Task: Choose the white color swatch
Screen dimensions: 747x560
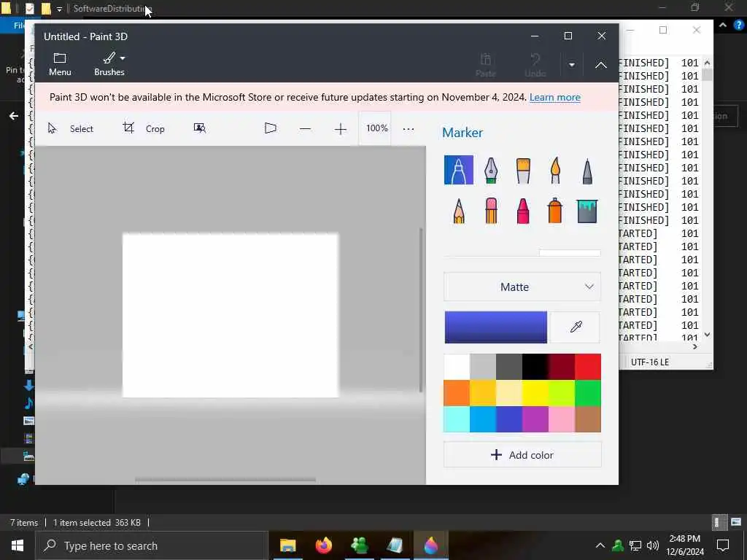Action: pyautogui.click(x=457, y=367)
